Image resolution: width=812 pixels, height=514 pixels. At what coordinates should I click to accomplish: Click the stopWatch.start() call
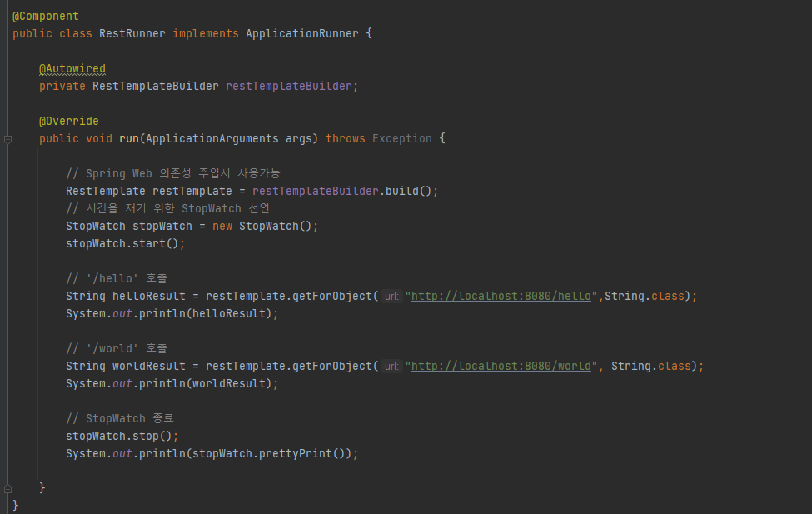pos(125,243)
